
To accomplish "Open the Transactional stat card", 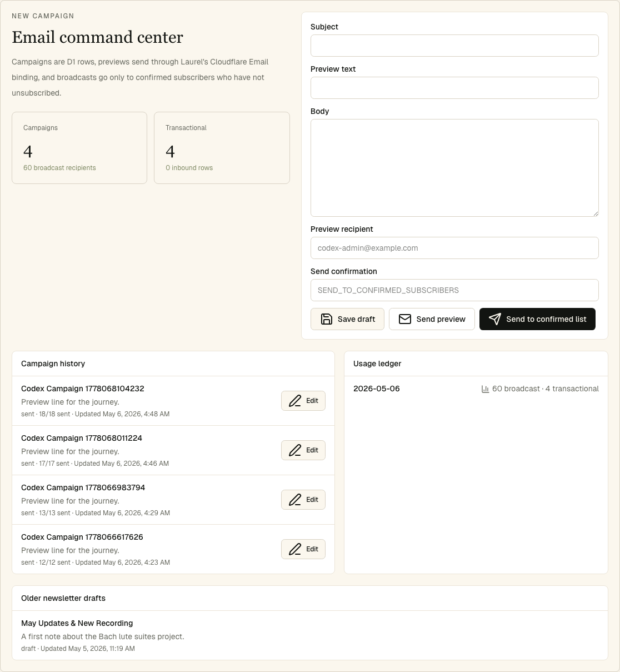I will pyautogui.click(x=222, y=148).
